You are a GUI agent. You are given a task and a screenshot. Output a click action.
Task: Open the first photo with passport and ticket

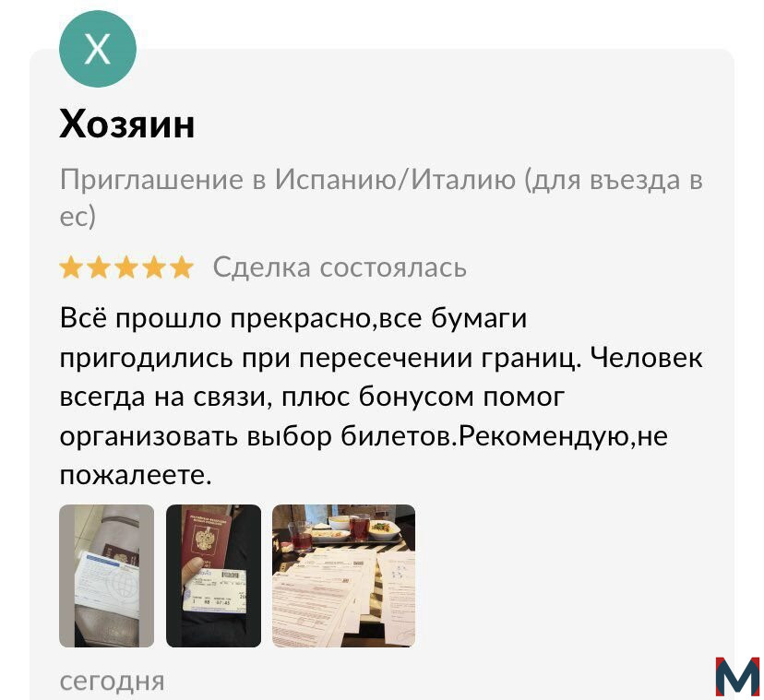tap(107, 575)
